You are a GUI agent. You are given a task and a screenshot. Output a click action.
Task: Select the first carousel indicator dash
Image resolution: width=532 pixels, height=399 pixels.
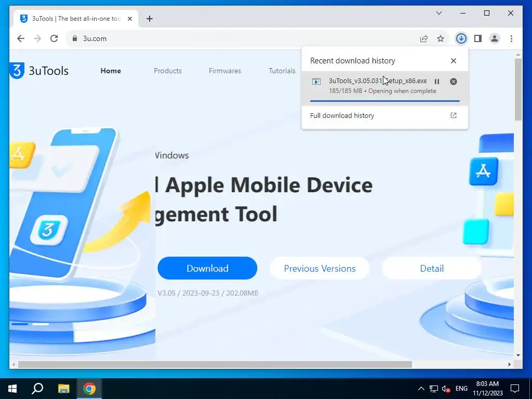click(x=20, y=324)
